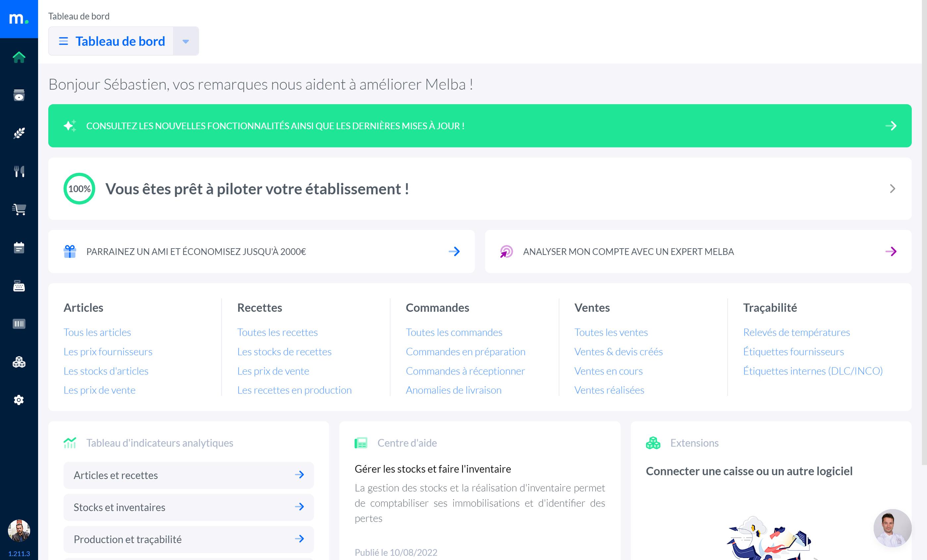Click the Extensions cubes icon in card
The width and height of the screenshot is (927, 560).
click(653, 443)
